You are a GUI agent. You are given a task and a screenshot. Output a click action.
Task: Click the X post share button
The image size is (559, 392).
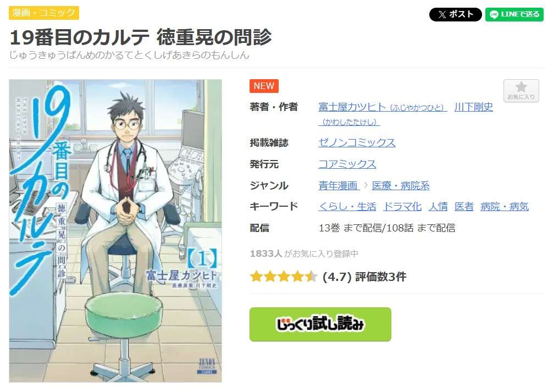click(455, 14)
